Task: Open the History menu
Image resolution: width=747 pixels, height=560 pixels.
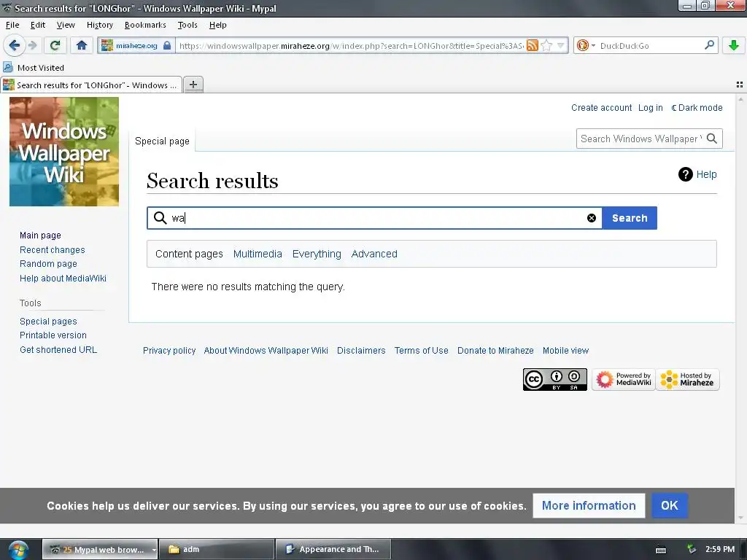Action: (x=99, y=25)
